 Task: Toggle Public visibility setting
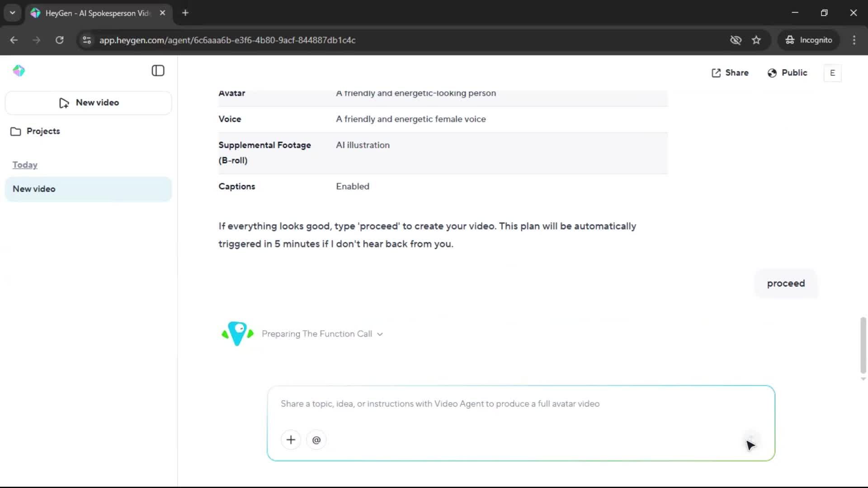[x=787, y=73]
